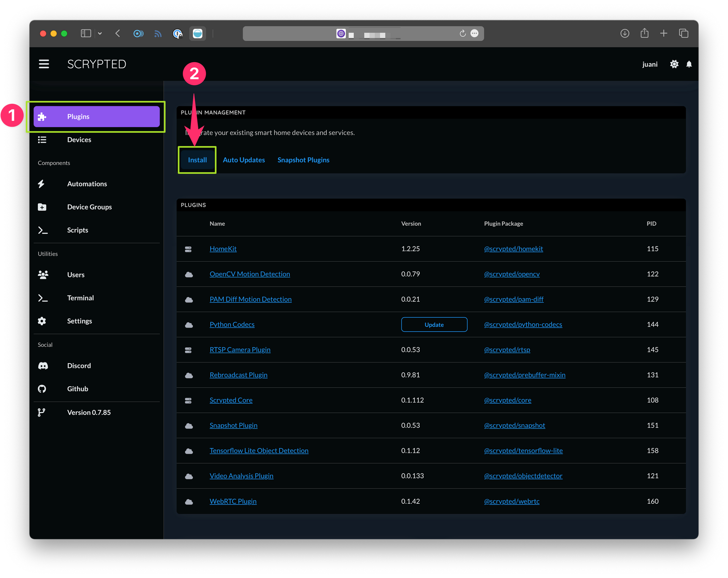Open the hamburger menu next to SCRYPTED
This screenshot has width=728, height=578.
[x=44, y=64]
